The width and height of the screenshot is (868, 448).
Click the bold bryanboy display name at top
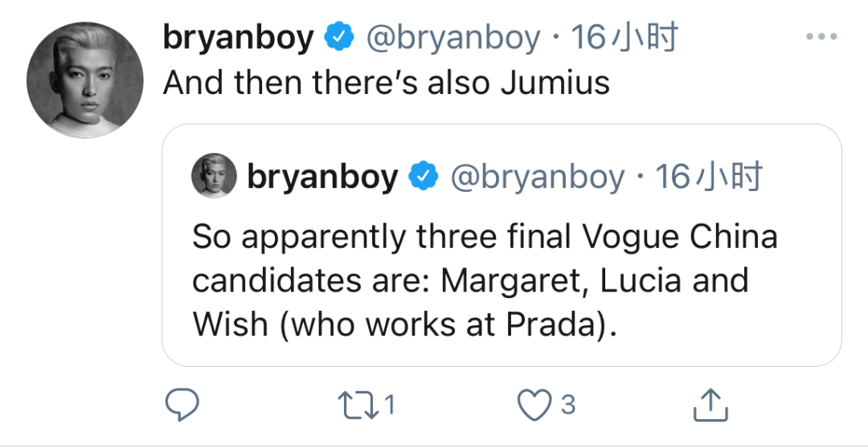(x=238, y=38)
